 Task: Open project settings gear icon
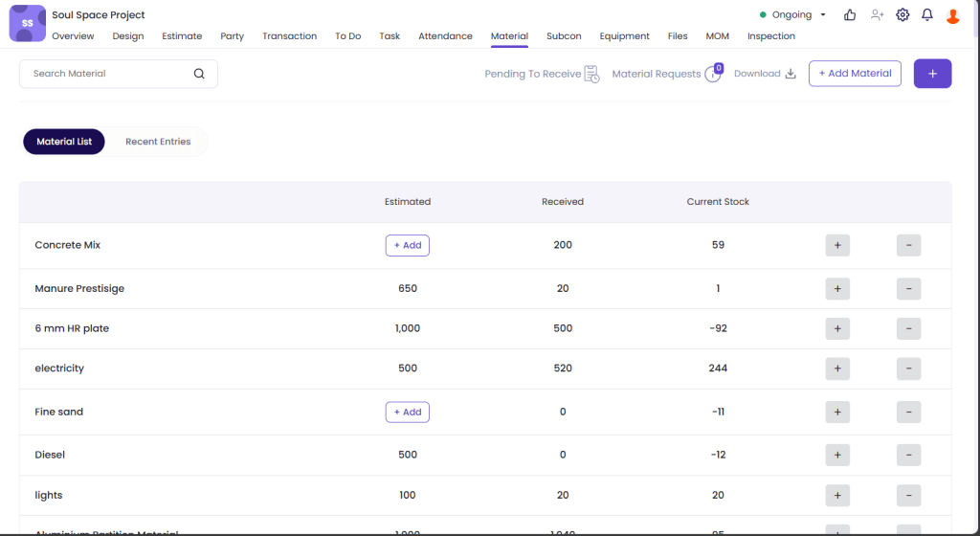pos(902,15)
